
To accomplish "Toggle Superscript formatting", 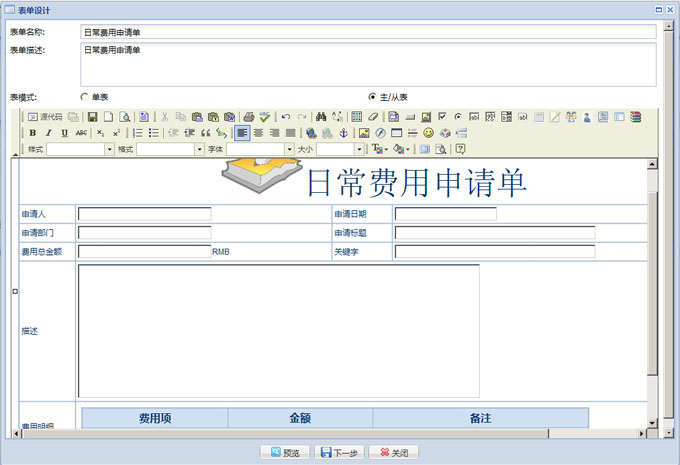I will click(x=116, y=133).
